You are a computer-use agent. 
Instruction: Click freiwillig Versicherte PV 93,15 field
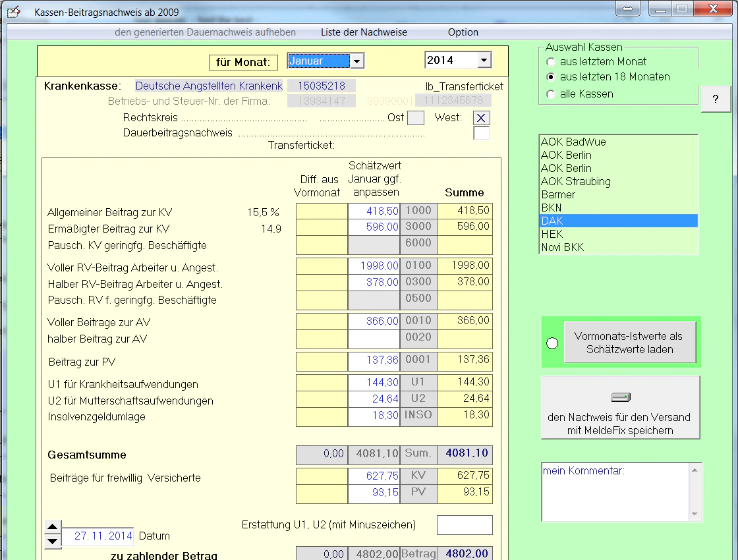tap(374, 493)
